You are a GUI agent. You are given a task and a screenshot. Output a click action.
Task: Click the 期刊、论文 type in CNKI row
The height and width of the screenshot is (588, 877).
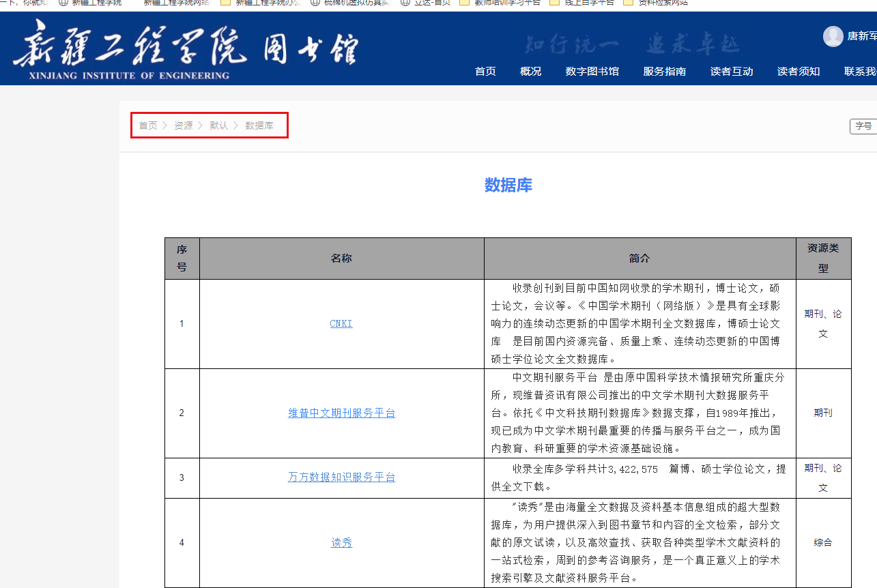pyautogui.click(x=823, y=324)
